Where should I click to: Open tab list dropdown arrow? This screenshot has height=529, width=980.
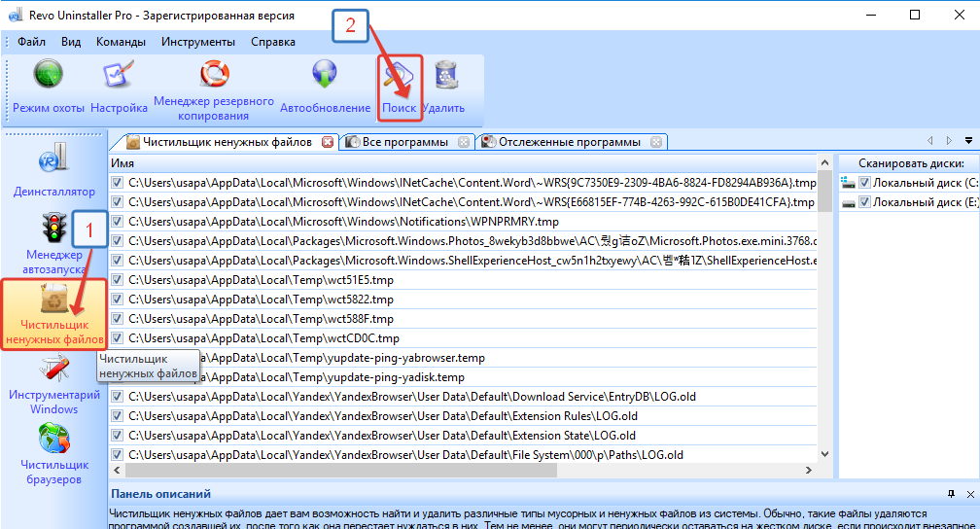pos(968,141)
